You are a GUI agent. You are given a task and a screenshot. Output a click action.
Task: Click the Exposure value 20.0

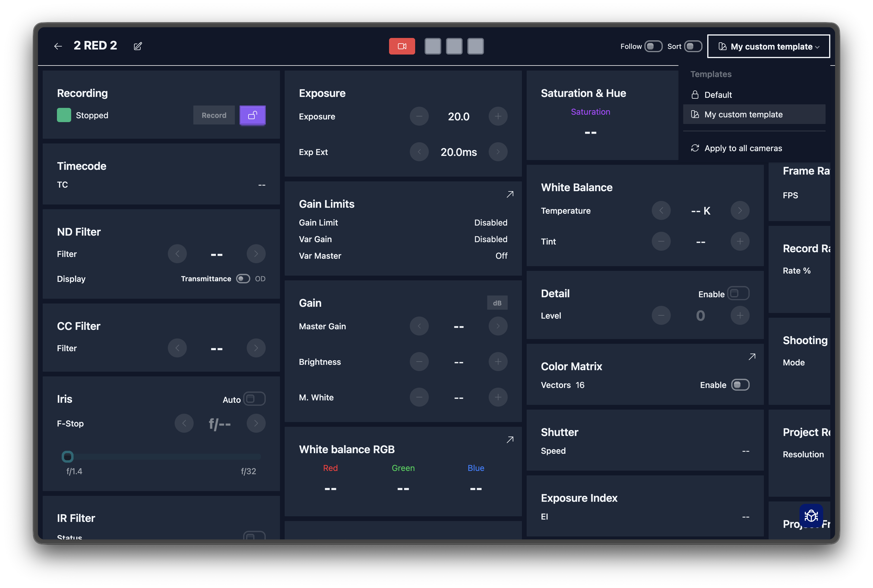458,117
